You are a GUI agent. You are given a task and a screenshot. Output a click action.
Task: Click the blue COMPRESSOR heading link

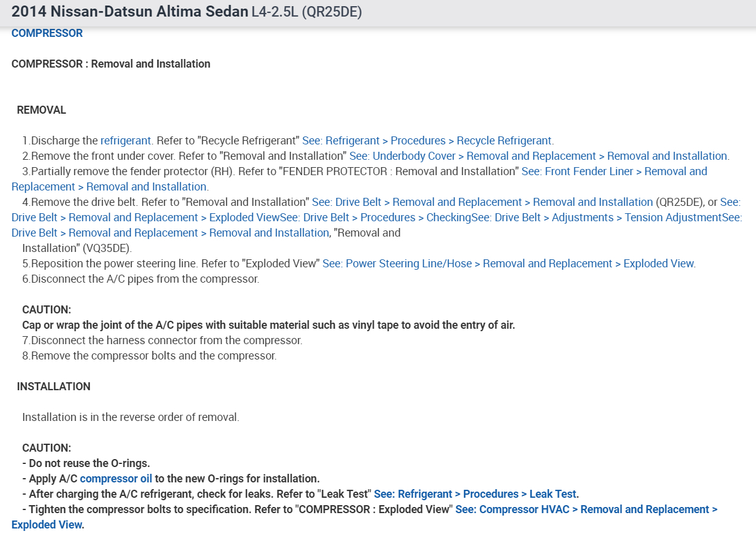click(x=47, y=33)
